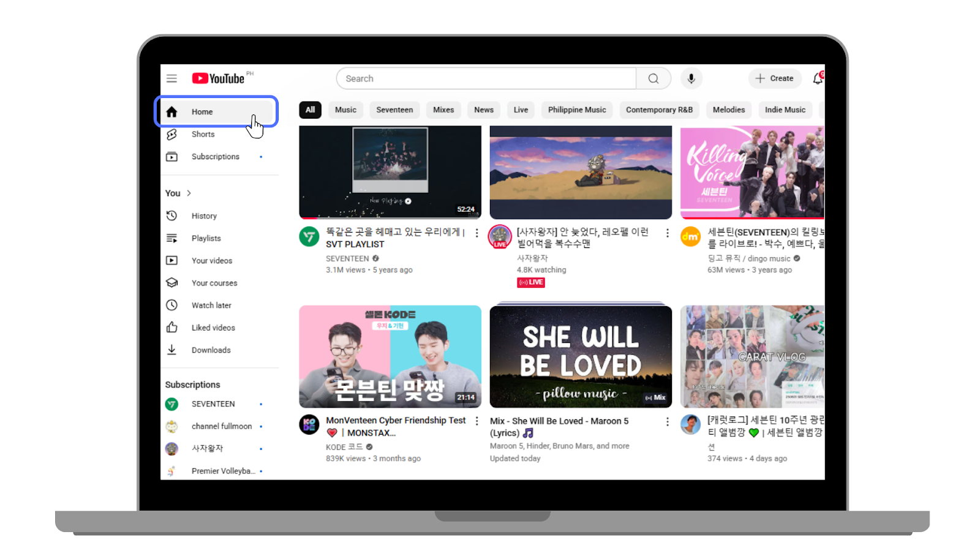Open SEVENTEEN channel avatar in subscriptions
The image size is (980, 551).
(172, 404)
